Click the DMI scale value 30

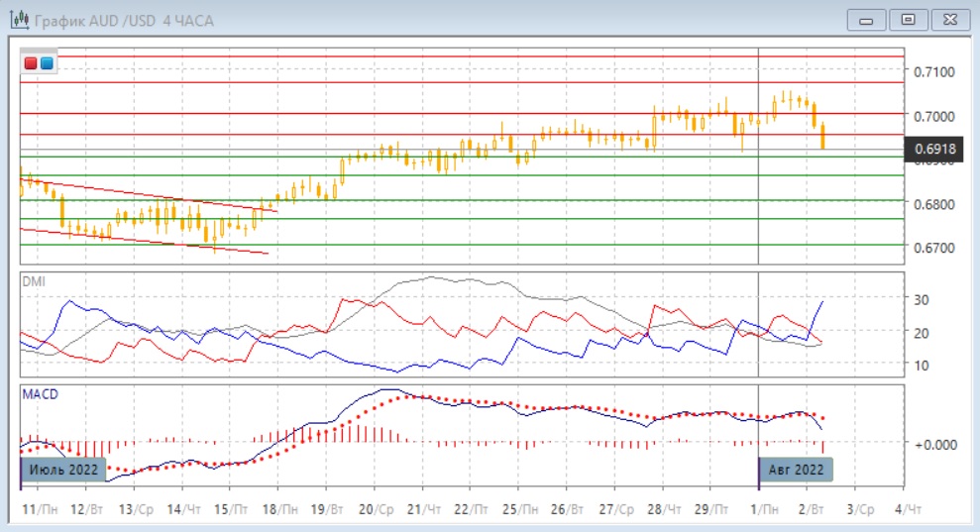pyautogui.click(x=921, y=299)
